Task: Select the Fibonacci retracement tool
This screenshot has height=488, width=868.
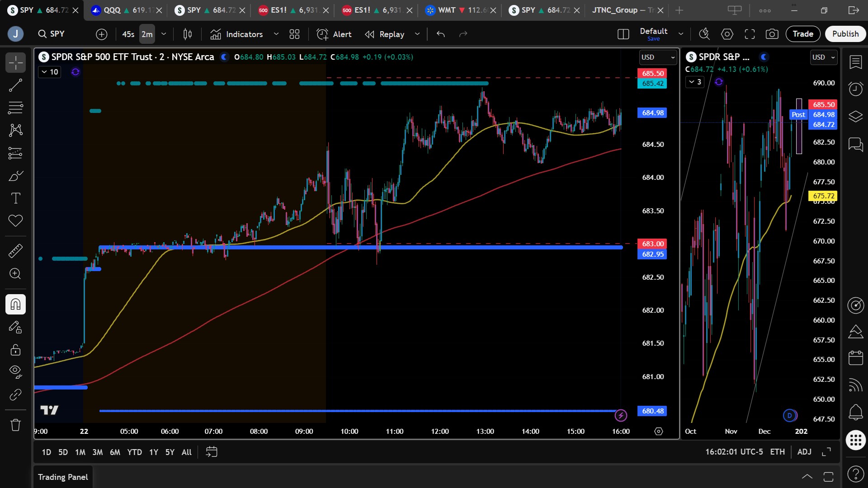Action: 15,108
